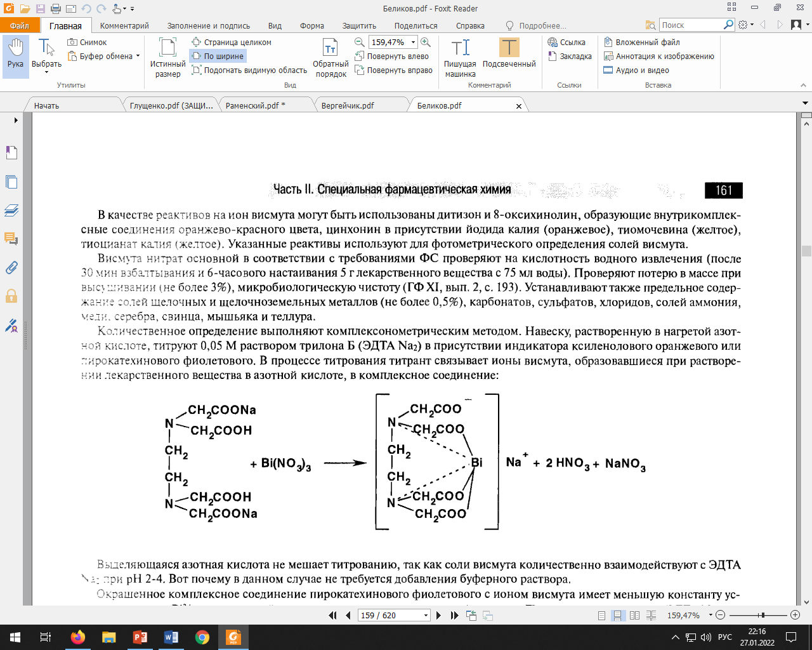Open the Comments panel icon
The image size is (812, 650).
(x=11, y=239)
